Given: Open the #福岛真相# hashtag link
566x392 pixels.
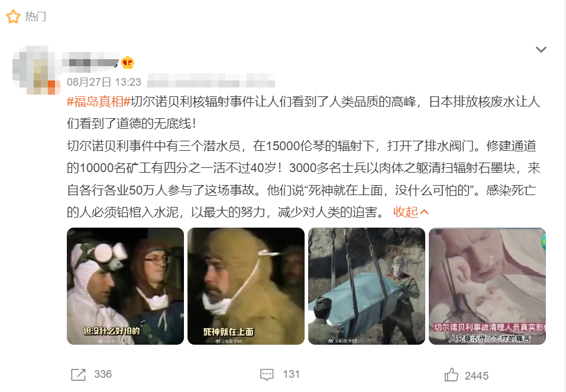Looking at the screenshot, I should [99, 102].
